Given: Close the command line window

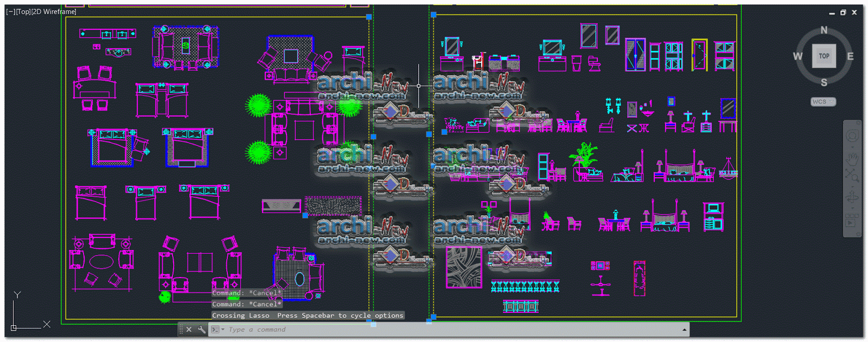Looking at the screenshot, I should 189,330.
